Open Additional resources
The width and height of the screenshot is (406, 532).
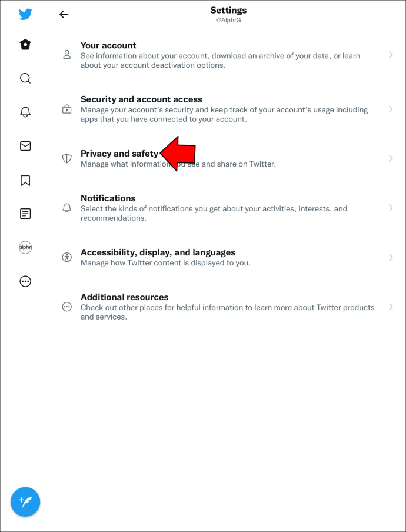tap(228, 307)
